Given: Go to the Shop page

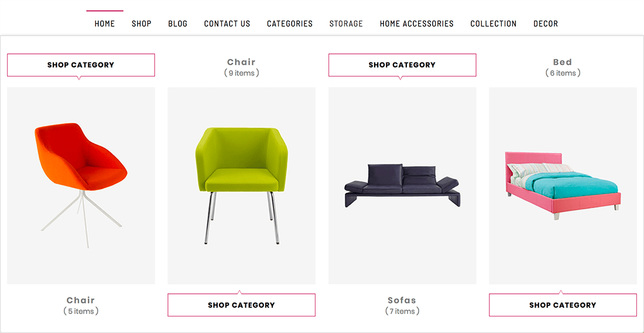Looking at the screenshot, I should 141,24.
